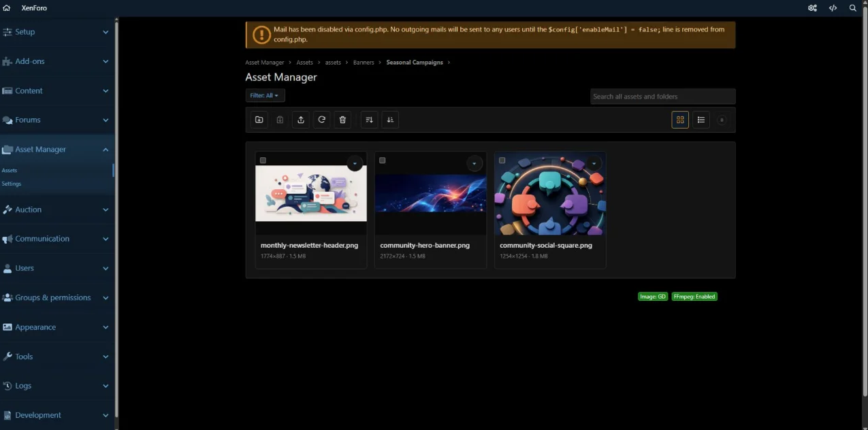Viewport: 868px width, 430px height.
Task: Click the Setup sliders icon in sidebar
Action: (x=7, y=32)
